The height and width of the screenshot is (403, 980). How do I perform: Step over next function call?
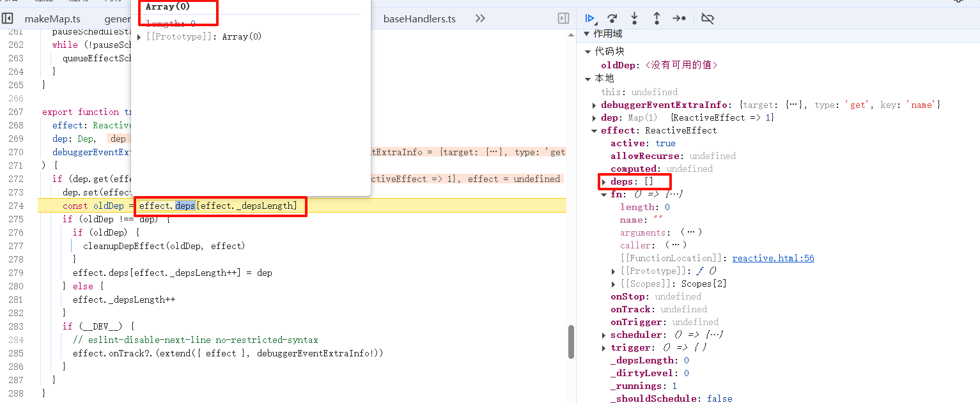click(612, 19)
